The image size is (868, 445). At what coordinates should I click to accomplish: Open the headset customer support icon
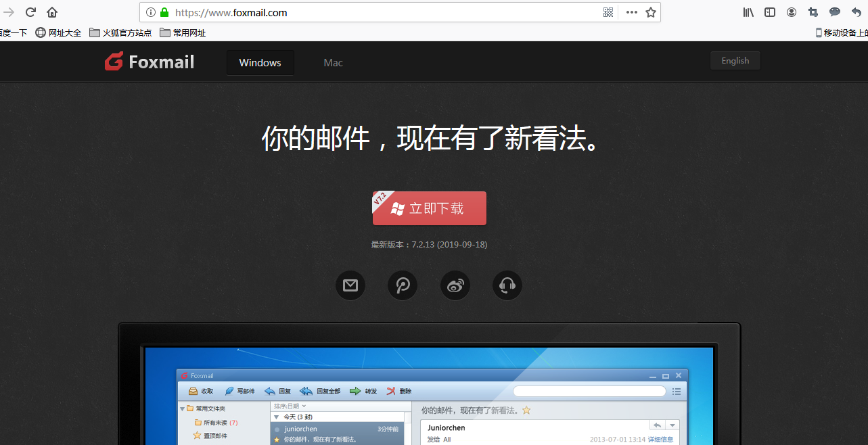tap(507, 285)
